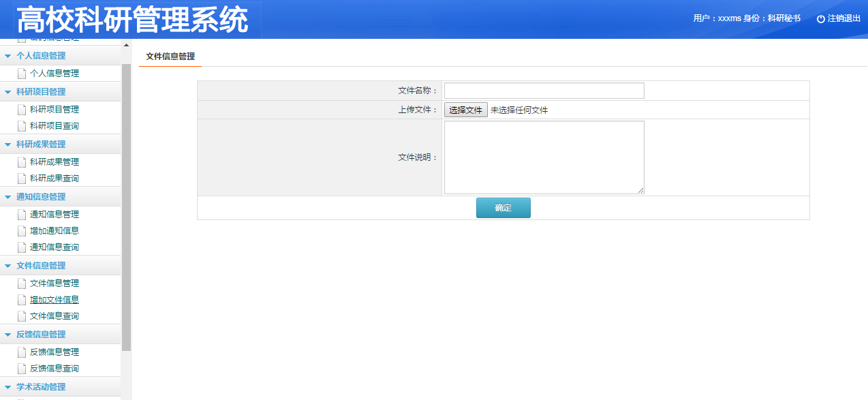
Task: Click the sidebar scrollbar up arrow
Action: point(126,45)
